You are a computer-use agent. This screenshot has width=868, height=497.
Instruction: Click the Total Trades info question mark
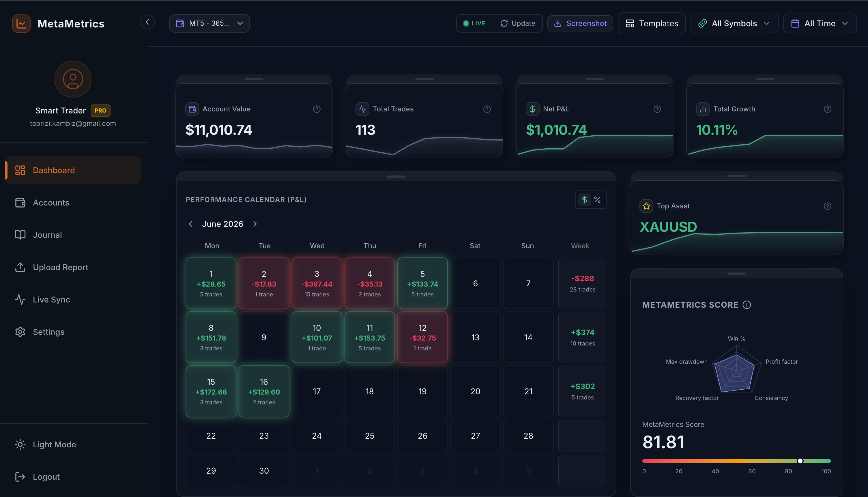click(x=487, y=109)
